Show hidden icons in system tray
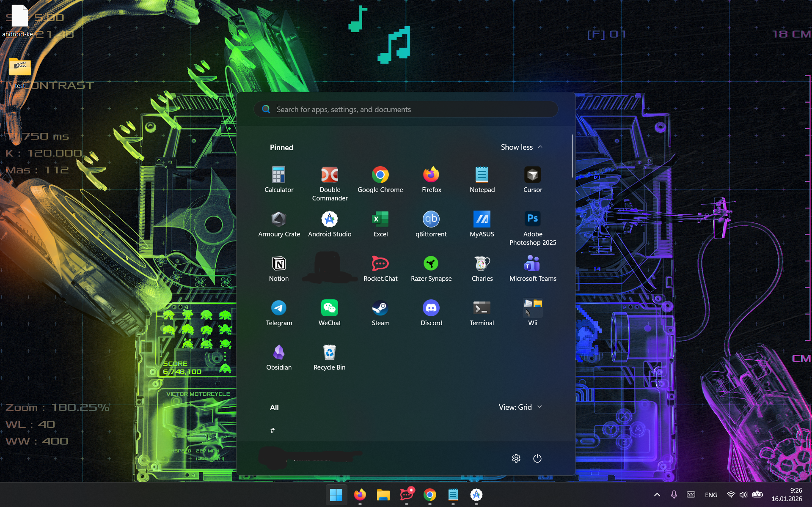Image resolution: width=812 pixels, height=507 pixels. click(657, 495)
